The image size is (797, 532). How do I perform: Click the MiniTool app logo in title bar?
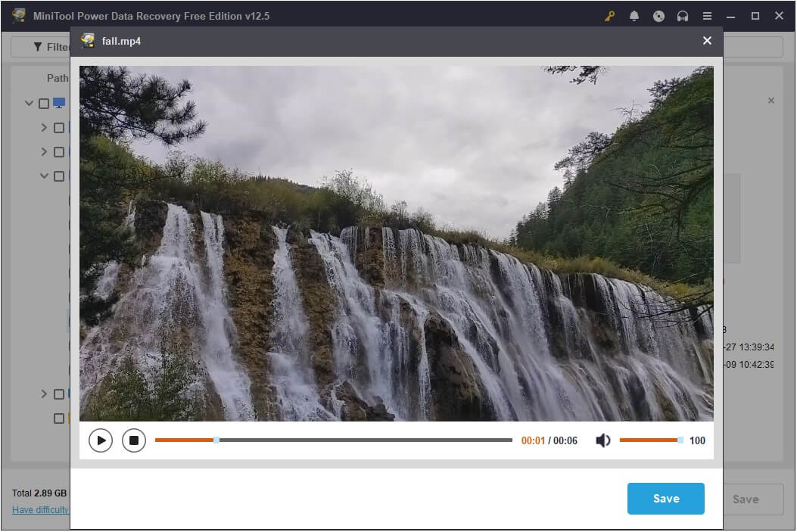(x=19, y=16)
